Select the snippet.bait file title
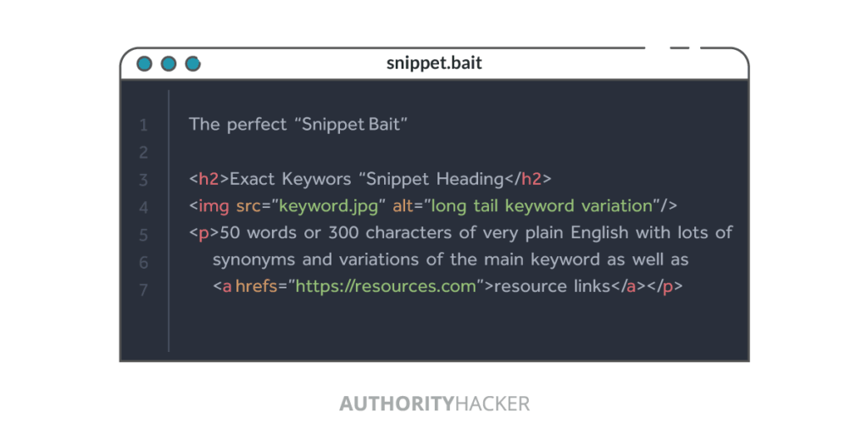868x441 pixels. pos(434,64)
